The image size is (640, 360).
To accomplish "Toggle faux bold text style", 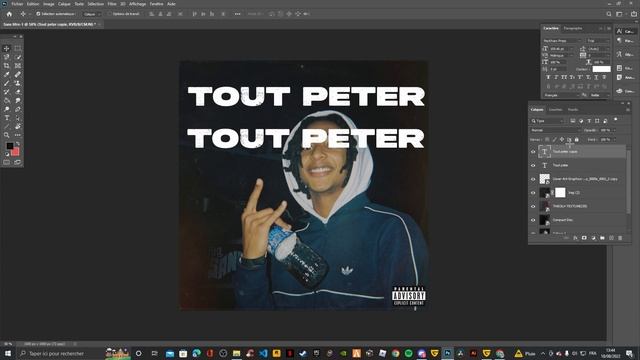I will tap(548, 77).
